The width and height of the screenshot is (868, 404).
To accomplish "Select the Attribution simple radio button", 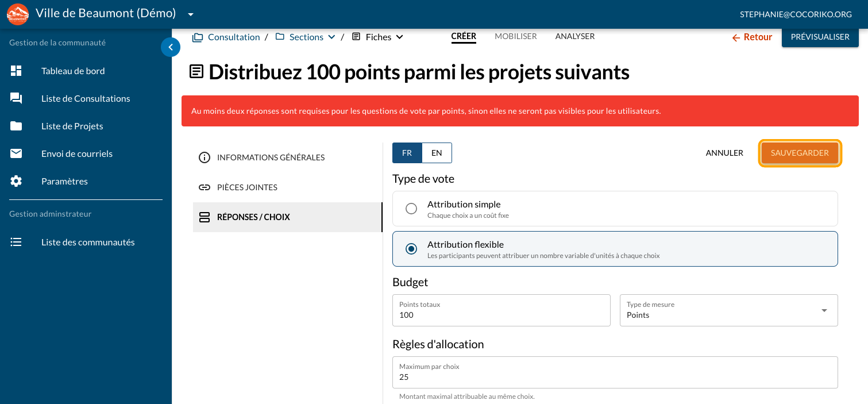I will pyautogui.click(x=411, y=209).
